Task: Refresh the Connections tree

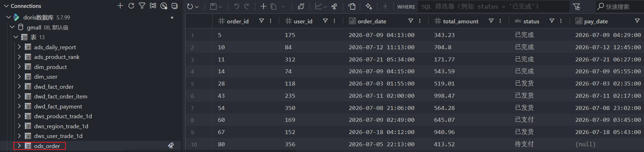Action: [131, 6]
